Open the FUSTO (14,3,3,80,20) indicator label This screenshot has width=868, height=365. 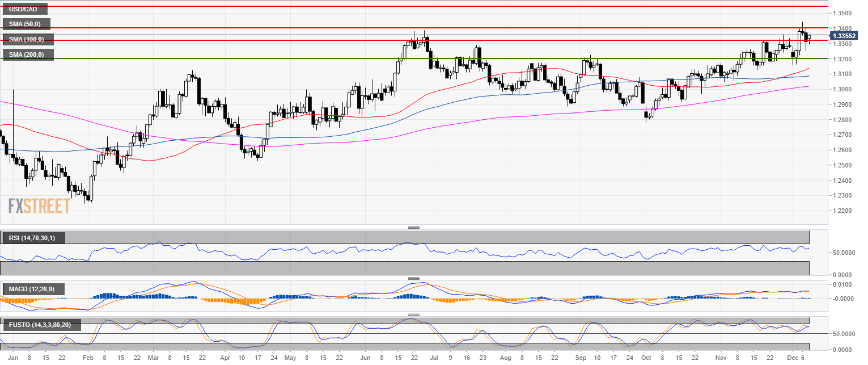click(41, 325)
